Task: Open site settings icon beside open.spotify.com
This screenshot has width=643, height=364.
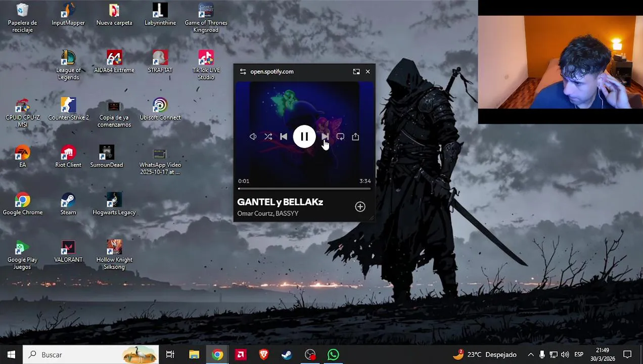Action: point(243,72)
